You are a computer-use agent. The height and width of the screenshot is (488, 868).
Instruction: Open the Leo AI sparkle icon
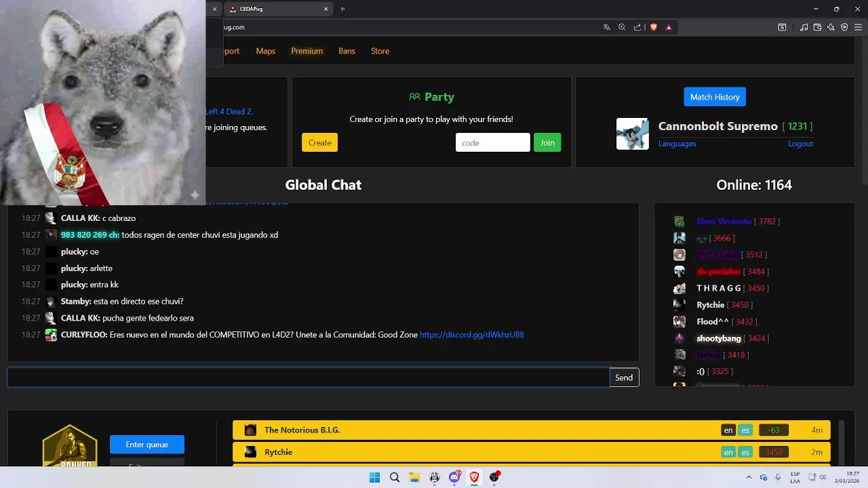[831, 27]
